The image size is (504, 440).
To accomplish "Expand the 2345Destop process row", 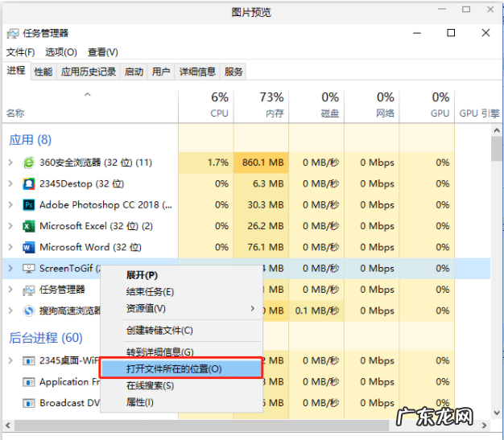I will pyautogui.click(x=10, y=183).
